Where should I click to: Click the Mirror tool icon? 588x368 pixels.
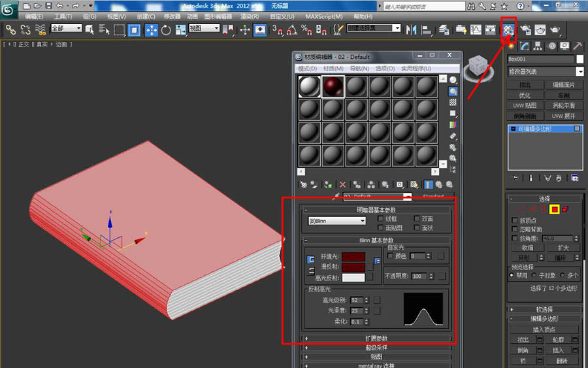(412, 29)
